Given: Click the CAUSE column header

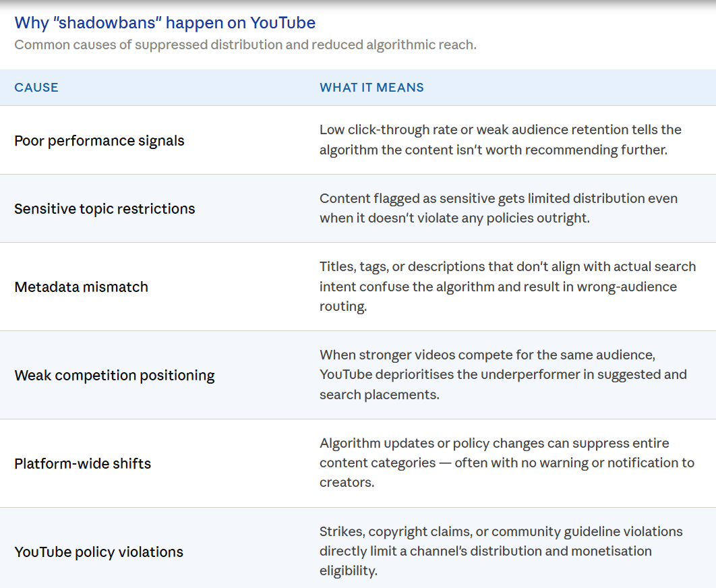Looking at the screenshot, I should click(36, 87).
